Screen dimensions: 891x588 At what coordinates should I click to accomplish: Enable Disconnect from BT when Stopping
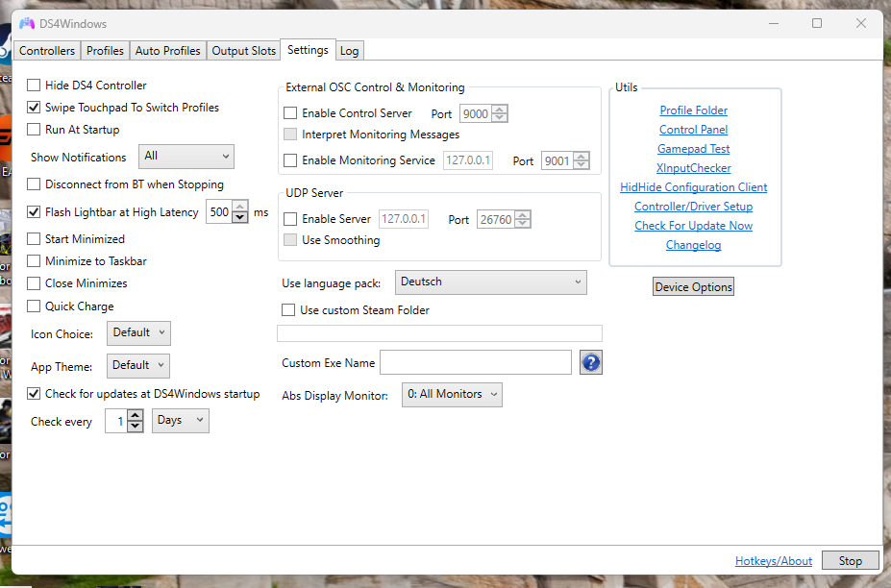tap(34, 184)
